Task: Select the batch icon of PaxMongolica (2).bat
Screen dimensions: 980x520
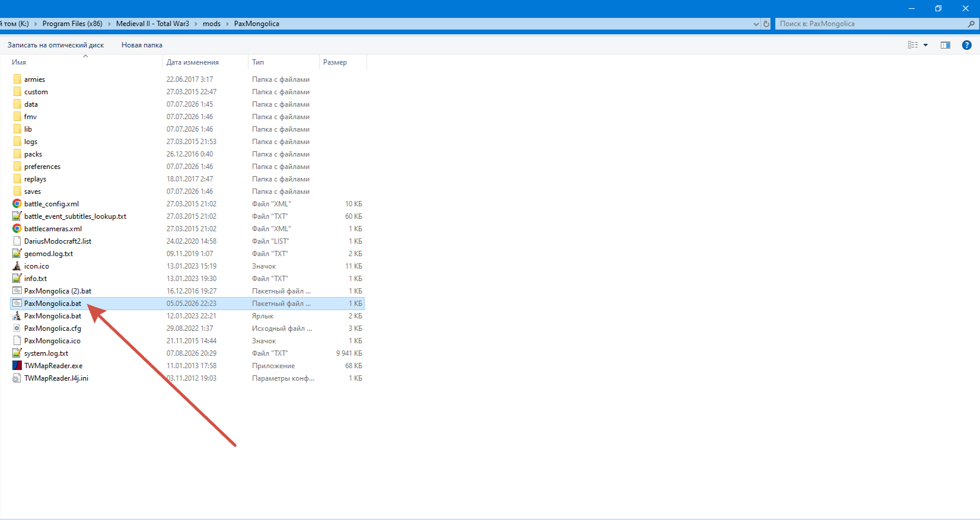Action: click(x=17, y=291)
